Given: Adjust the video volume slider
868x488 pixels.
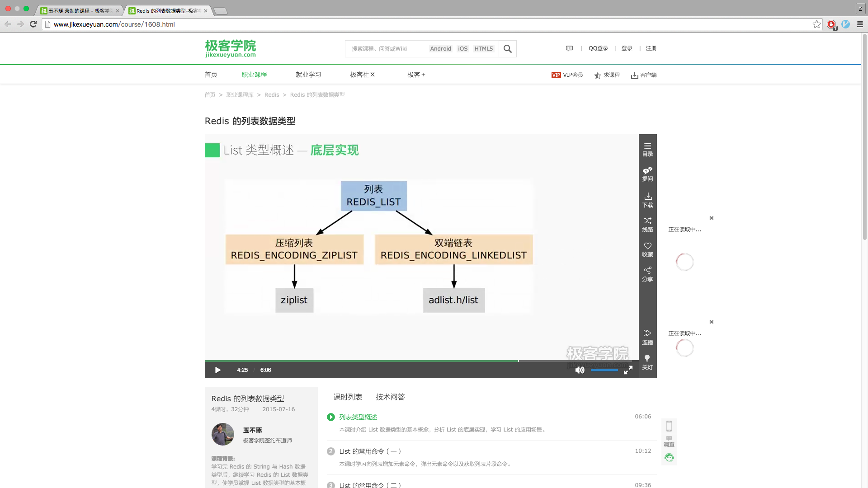Looking at the screenshot, I should 604,370.
